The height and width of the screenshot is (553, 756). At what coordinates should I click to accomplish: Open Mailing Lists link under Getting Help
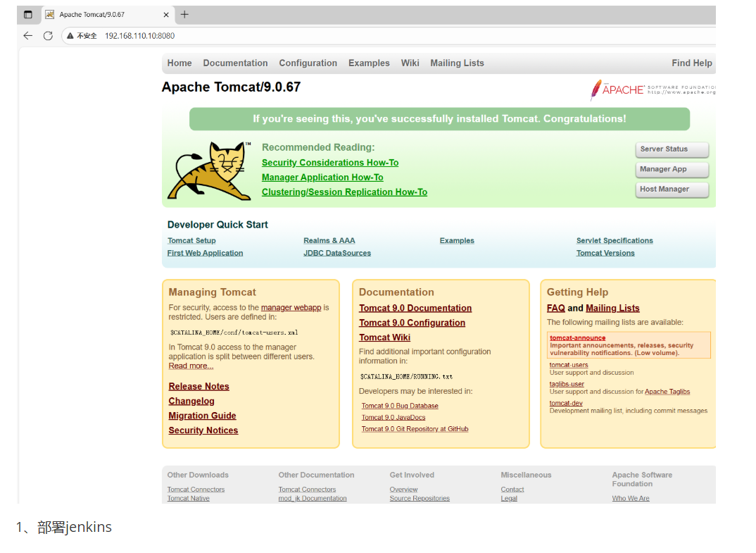click(x=612, y=309)
